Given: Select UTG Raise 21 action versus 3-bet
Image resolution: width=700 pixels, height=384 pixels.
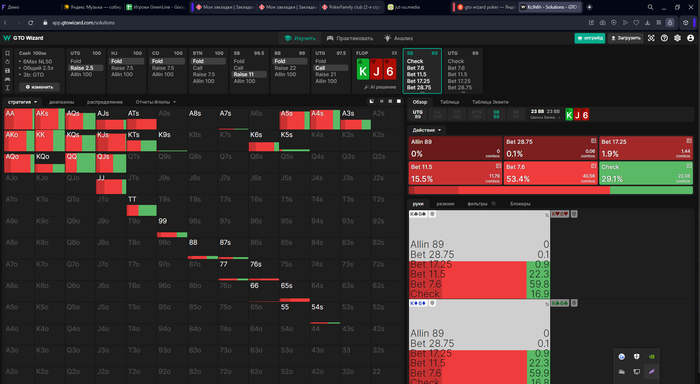Looking at the screenshot, I should tap(331, 75).
